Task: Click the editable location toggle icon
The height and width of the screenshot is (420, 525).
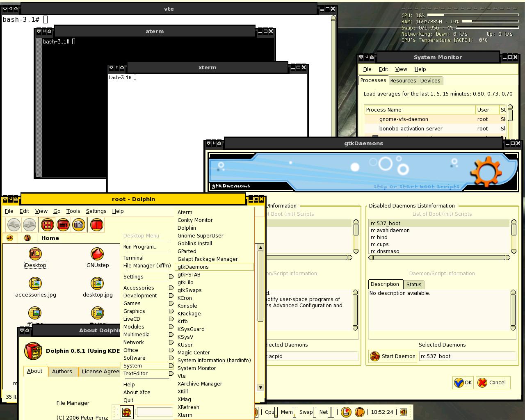Action: [x=10, y=238]
